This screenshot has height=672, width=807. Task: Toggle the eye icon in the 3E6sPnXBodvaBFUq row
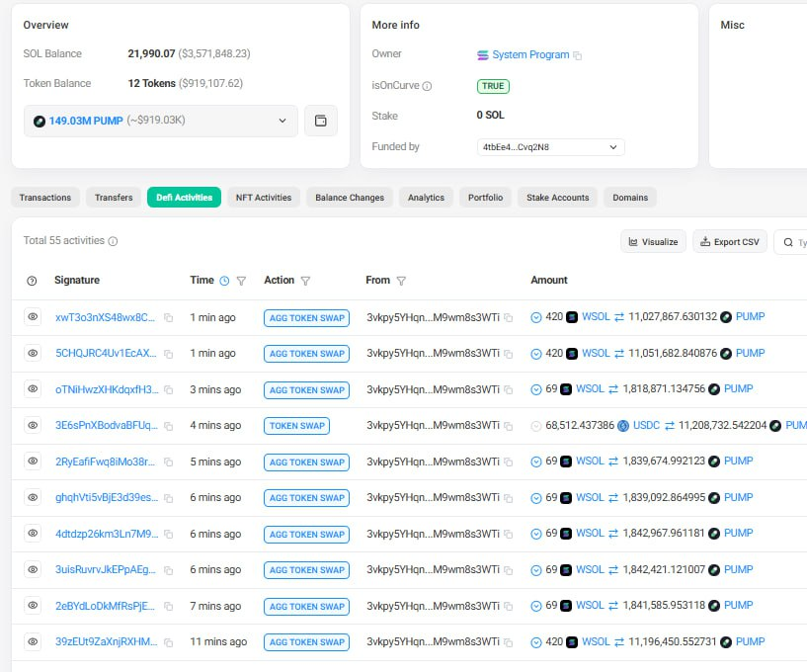click(33, 425)
